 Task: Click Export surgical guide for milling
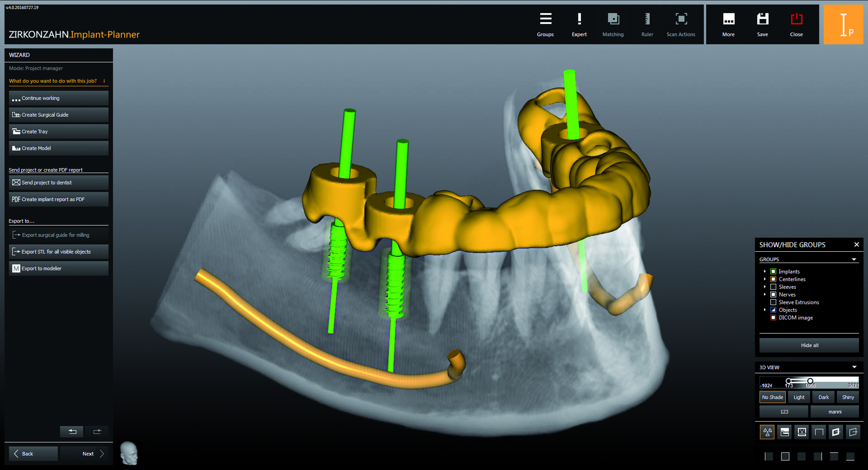point(59,235)
